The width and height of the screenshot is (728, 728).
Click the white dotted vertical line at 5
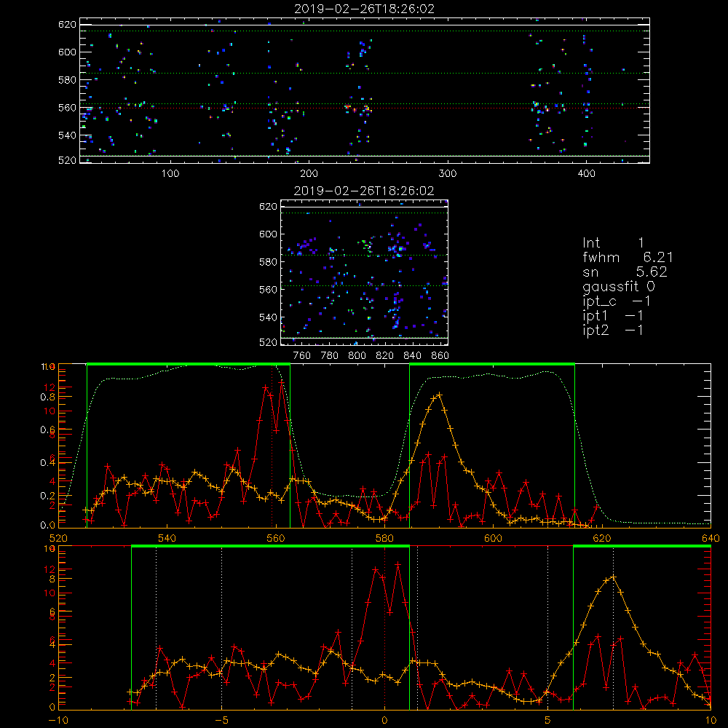[x=548, y=628]
